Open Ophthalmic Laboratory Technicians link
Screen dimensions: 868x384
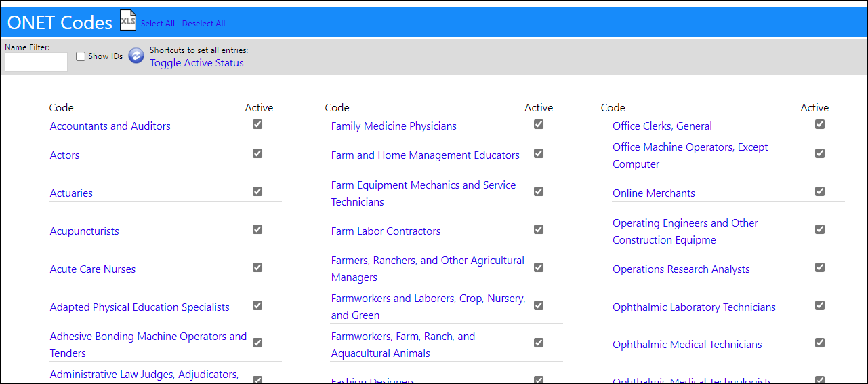pyautogui.click(x=694, y=307)
